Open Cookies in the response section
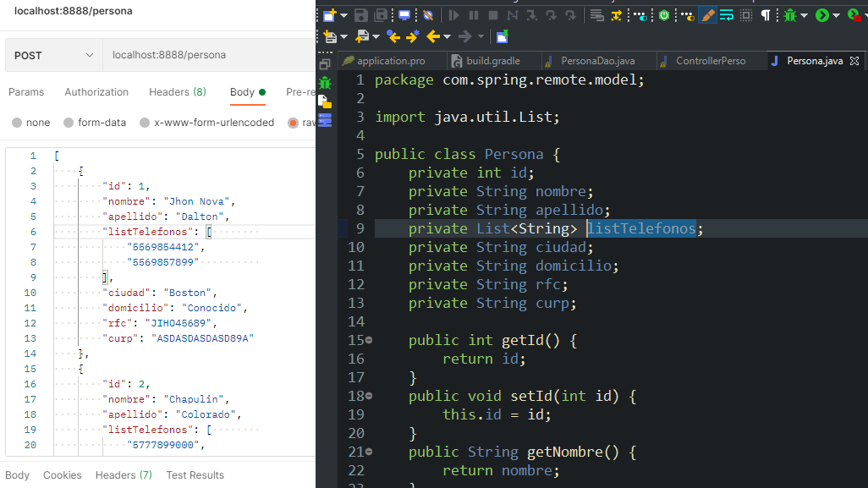This screenshot has height=488, width=868. [x=62, y=475]
